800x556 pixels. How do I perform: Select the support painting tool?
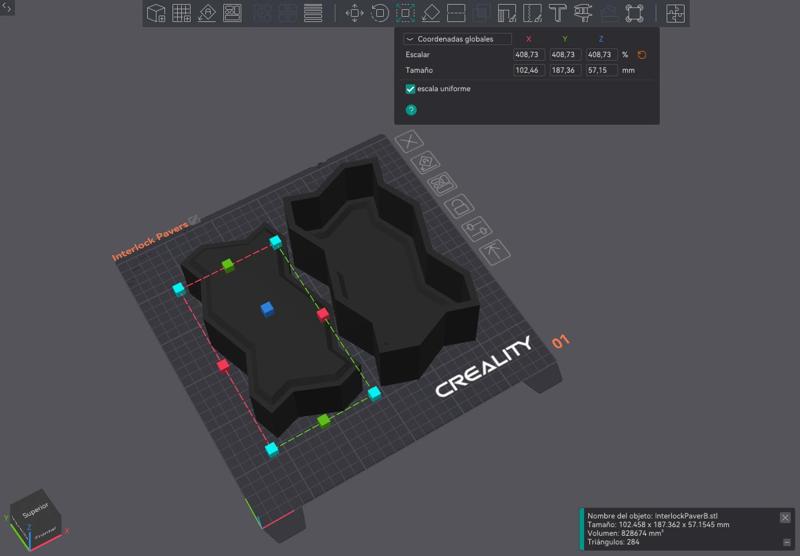(x=507, y=13)
